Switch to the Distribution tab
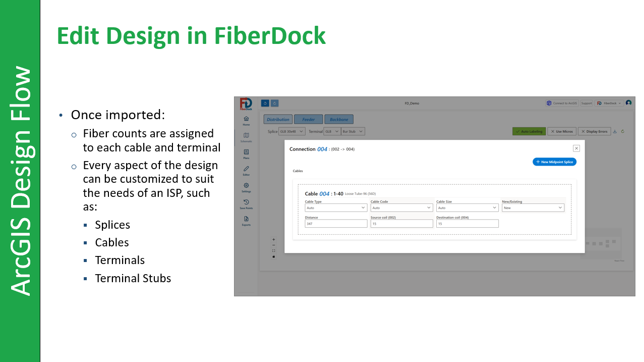The height and width of the screenshot is (362, 644). [x=278, y=120]
